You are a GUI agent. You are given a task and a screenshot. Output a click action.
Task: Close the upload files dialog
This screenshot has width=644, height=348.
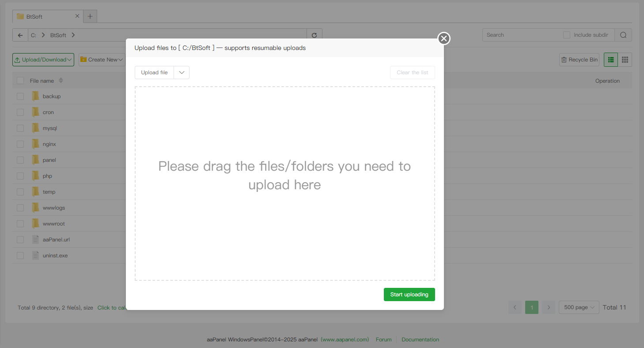coord(444,39)
